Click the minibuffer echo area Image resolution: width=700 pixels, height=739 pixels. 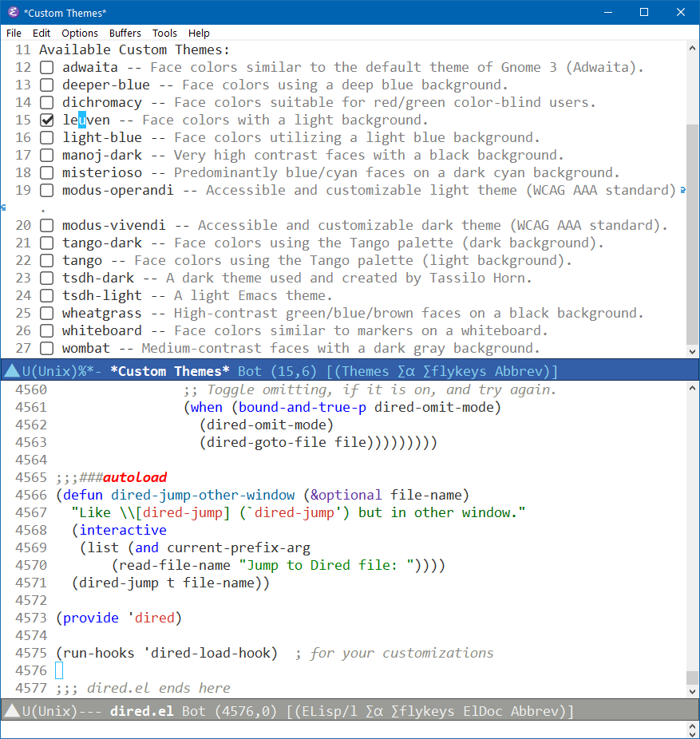coord(343,730)
